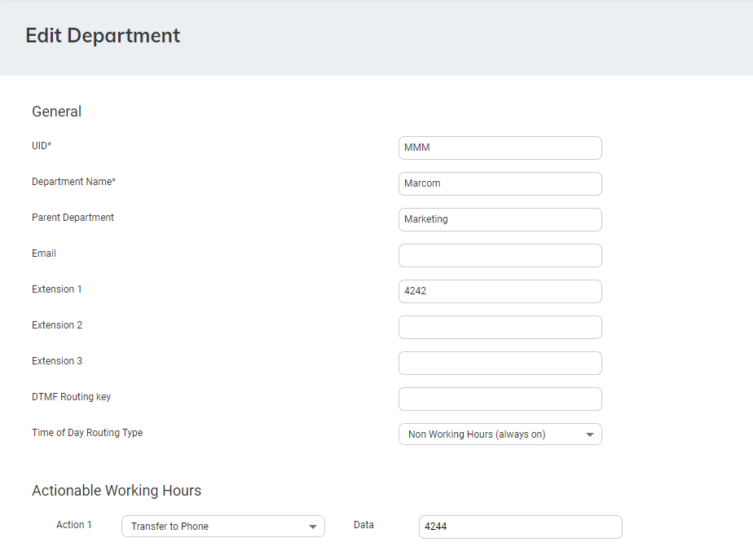Focus the DTMF Routing key input box
This screenshot has height=560, width=753.
click(x=500, y=399)
